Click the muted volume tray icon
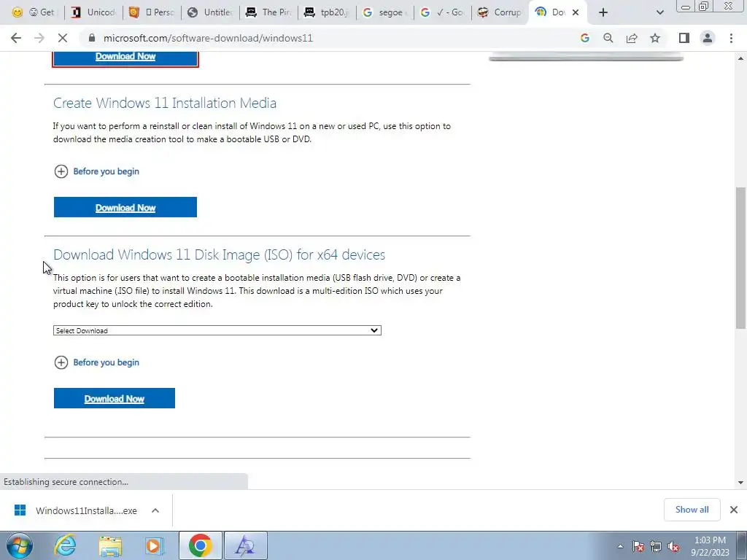Image resolution: width=747 pixels, height=560 pixels. [673, 546]
